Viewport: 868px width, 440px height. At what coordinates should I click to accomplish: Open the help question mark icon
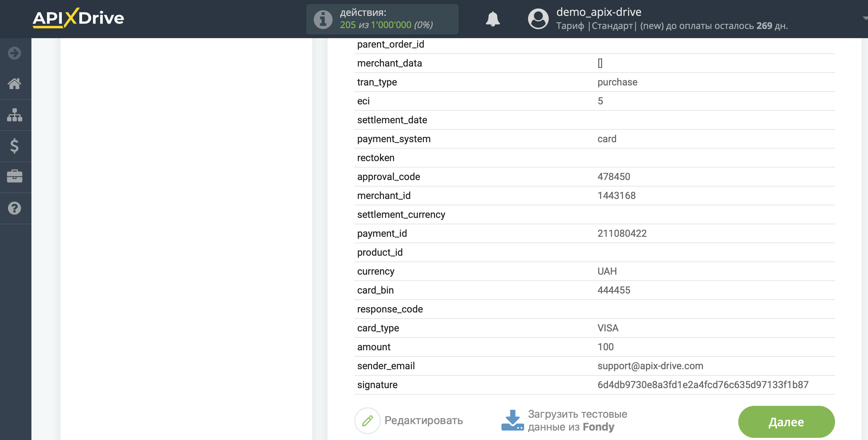[x=14, y=208]
